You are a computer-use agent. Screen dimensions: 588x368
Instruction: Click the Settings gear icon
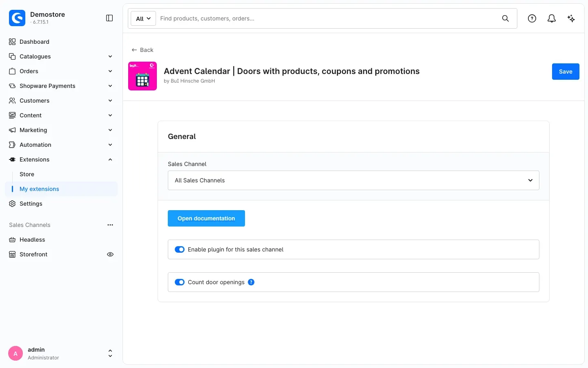[12, 204]
